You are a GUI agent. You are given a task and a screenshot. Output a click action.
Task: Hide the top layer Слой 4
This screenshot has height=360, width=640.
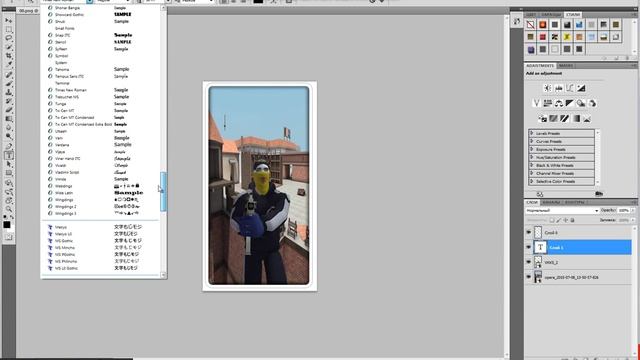(x=529, y=232)
